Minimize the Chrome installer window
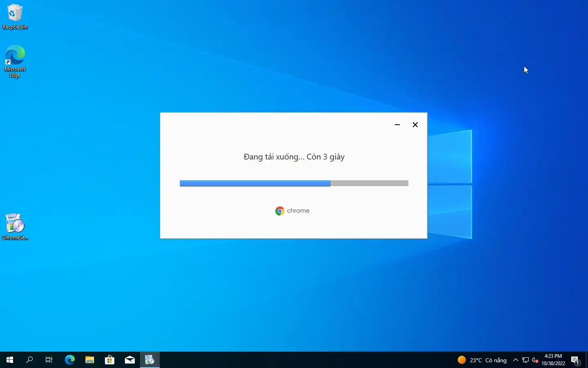588x368 pixels. pyautogui.click(x=397, y=125)
